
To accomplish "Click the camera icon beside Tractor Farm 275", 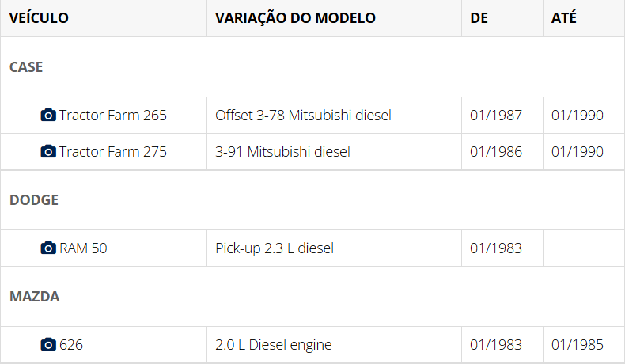I will [x=48, y=152].
